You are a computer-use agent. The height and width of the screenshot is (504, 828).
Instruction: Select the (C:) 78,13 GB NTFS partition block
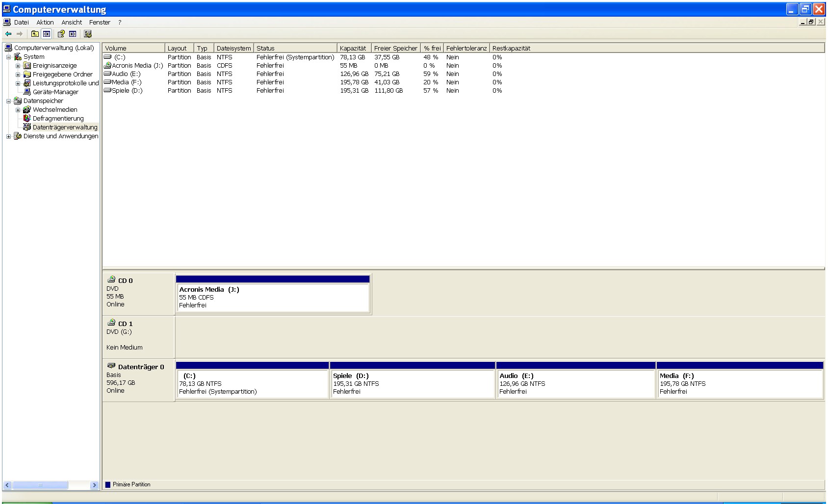tap(252, 380)
